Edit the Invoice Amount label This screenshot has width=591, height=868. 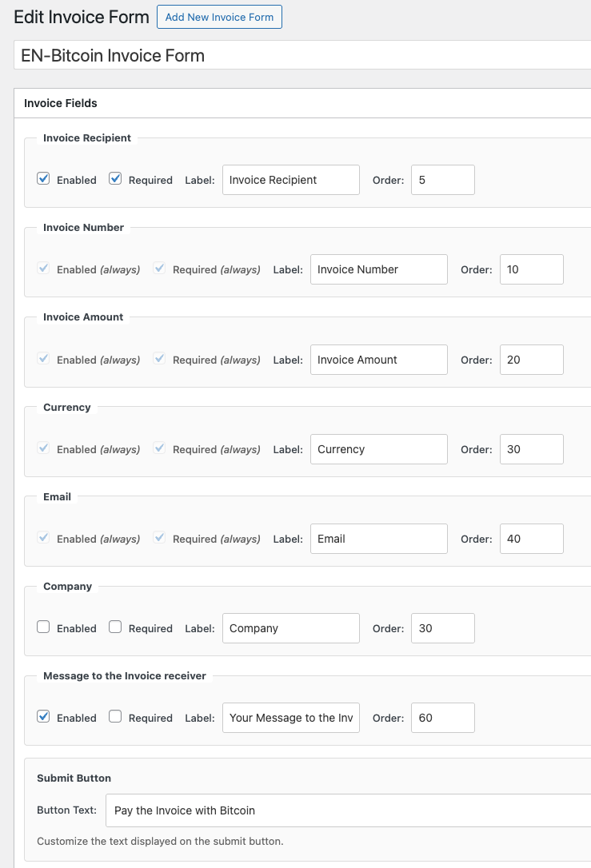click(378, 359)
